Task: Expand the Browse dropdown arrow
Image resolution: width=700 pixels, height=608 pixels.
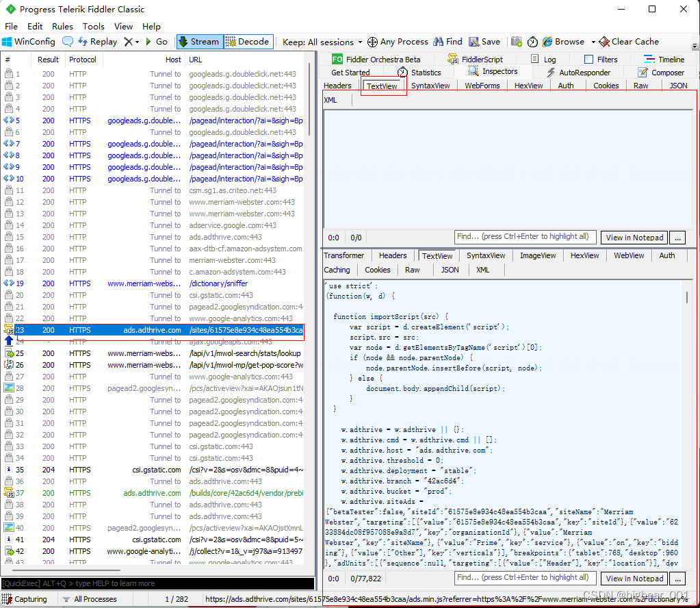Action: tap(593, 42)
